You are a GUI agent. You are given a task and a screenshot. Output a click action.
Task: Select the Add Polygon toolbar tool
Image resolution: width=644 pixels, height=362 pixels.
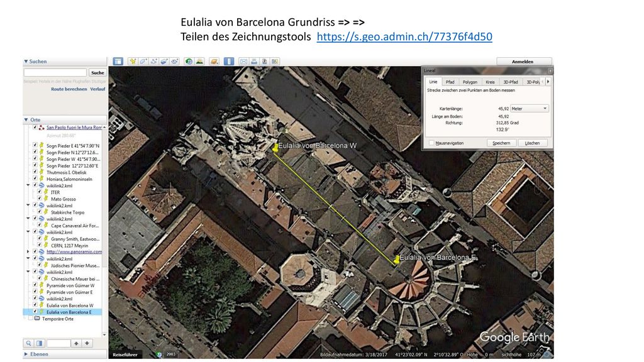pos(143,62)
